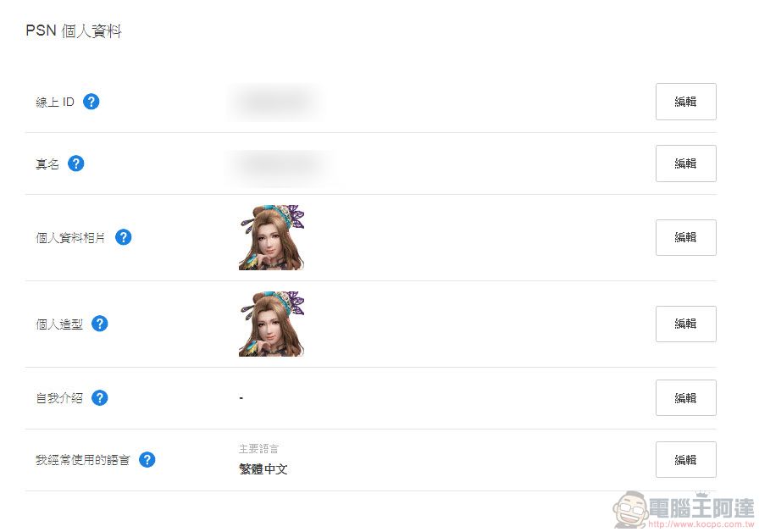Edit the 線上 ID field
The height and width of the screenshot is (532, 759).
pos(685,102)
